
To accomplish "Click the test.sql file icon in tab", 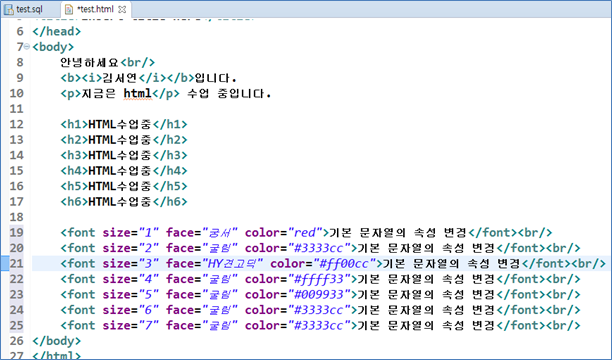I will coord(9,9).
